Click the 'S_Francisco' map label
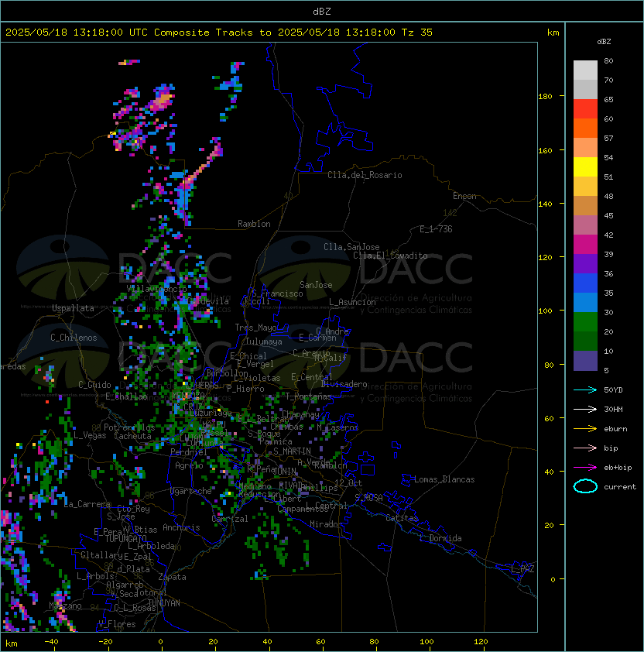This screenshot has width=644, height=652. (x=277, y=293)
